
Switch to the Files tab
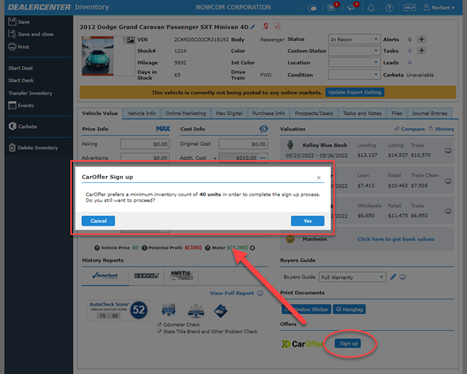(397, 113)
